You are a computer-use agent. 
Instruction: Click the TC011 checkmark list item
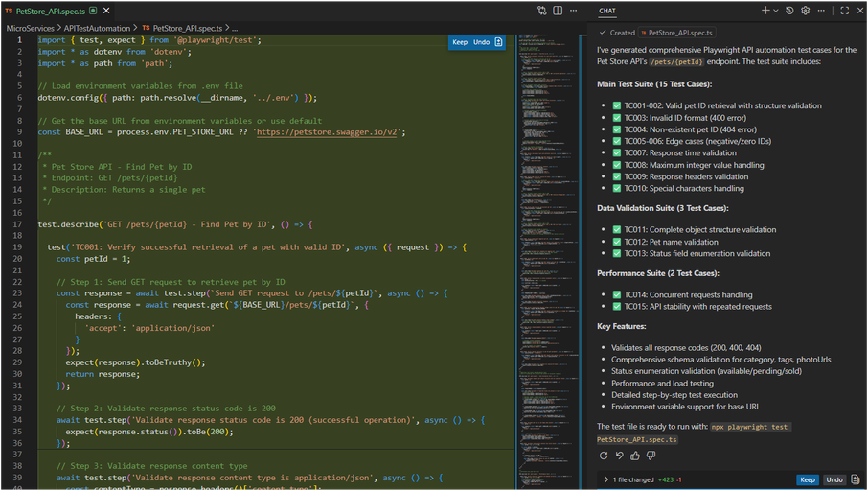pos(617,229)
